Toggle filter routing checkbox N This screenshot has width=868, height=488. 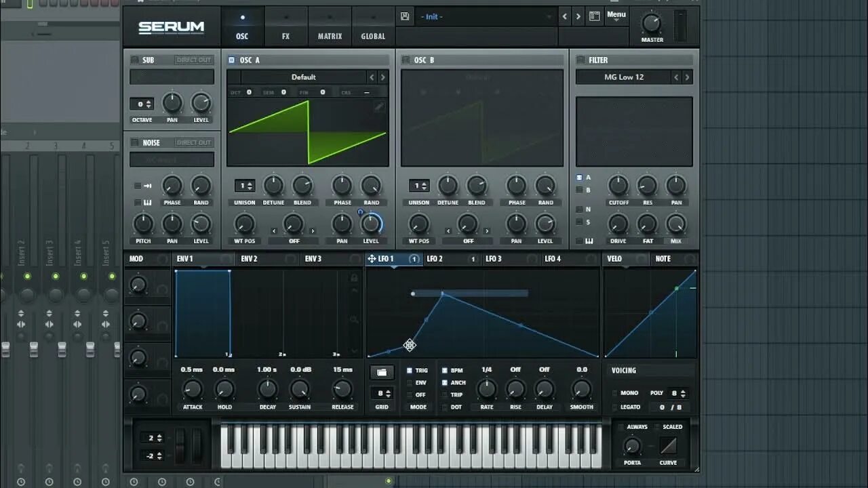[x=579, y=209]
